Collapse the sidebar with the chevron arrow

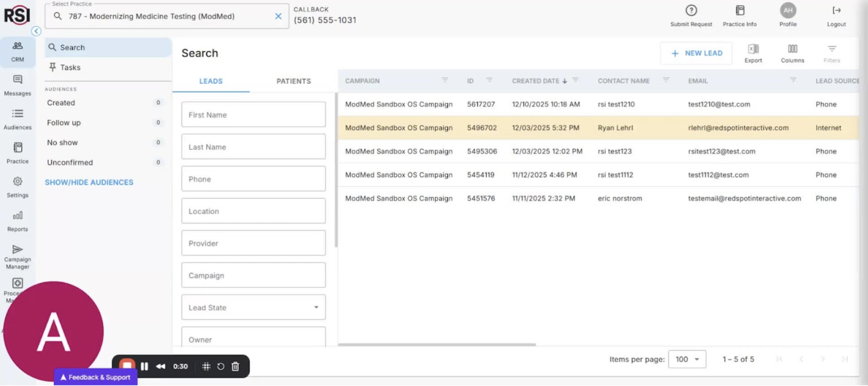click(36, 31)
